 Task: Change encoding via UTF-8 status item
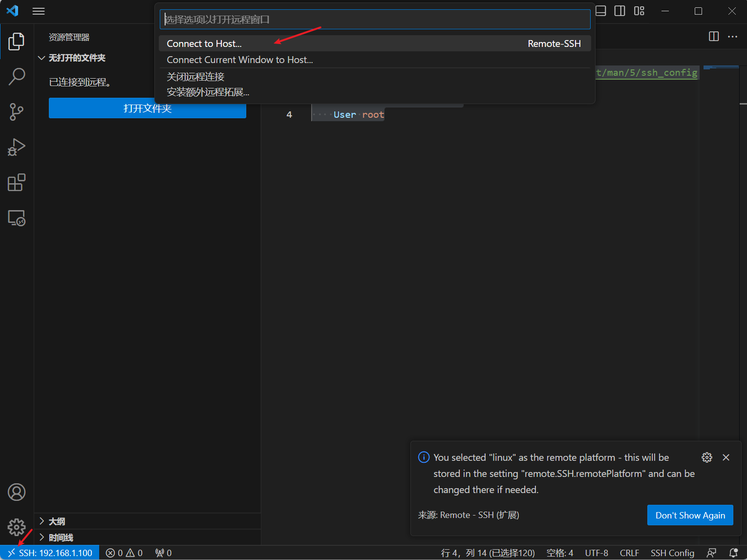[x=597, y=553]
